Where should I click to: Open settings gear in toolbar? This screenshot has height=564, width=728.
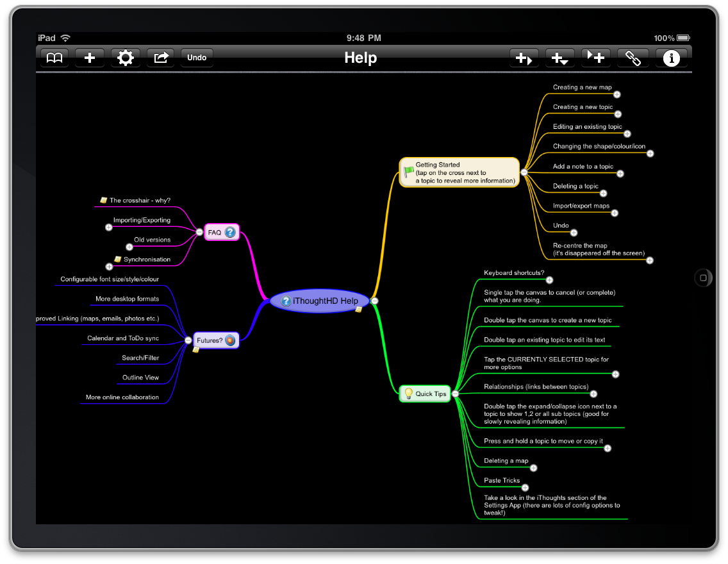tap(126, 58)
